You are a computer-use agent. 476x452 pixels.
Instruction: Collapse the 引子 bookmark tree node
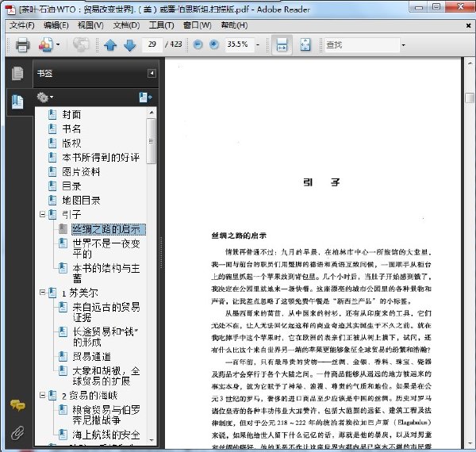43,214
